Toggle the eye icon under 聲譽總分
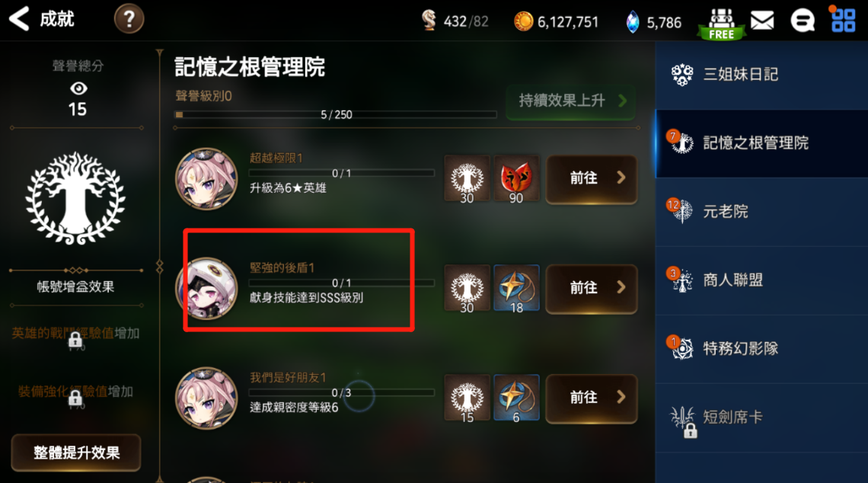Screen dimensions: 868x483 click(78, 88)
